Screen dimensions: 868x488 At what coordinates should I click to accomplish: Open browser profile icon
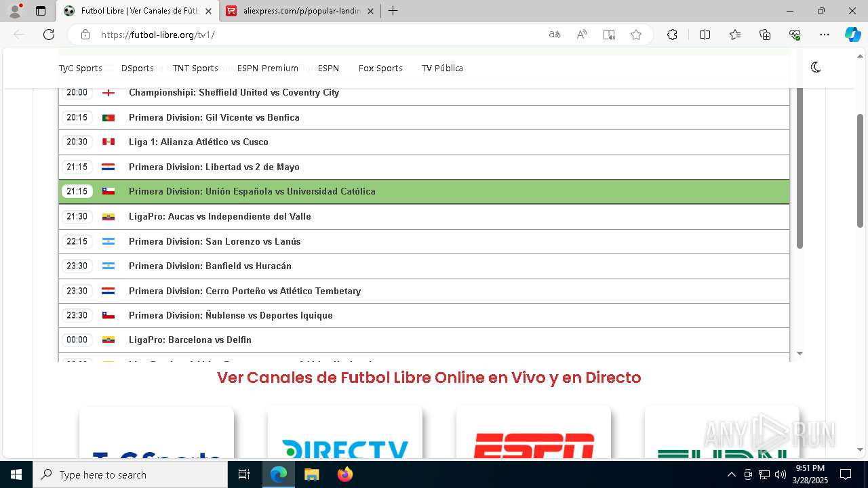pos(14,11)
